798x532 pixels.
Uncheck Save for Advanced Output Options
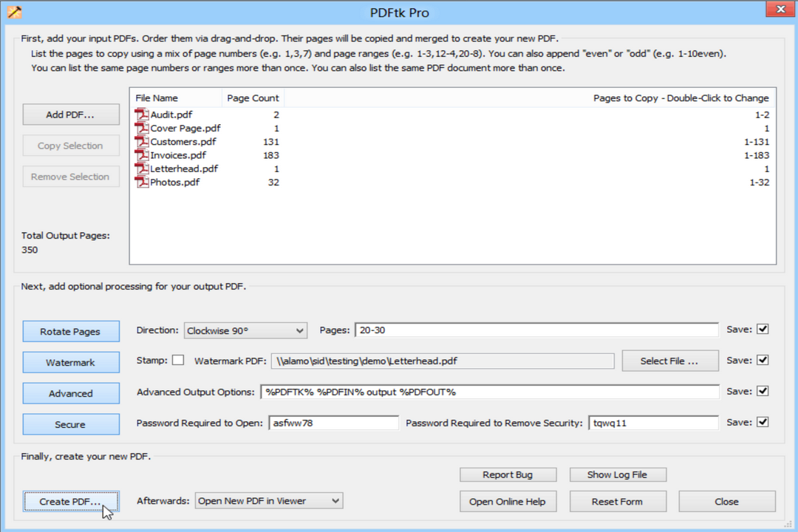point(763,392)
